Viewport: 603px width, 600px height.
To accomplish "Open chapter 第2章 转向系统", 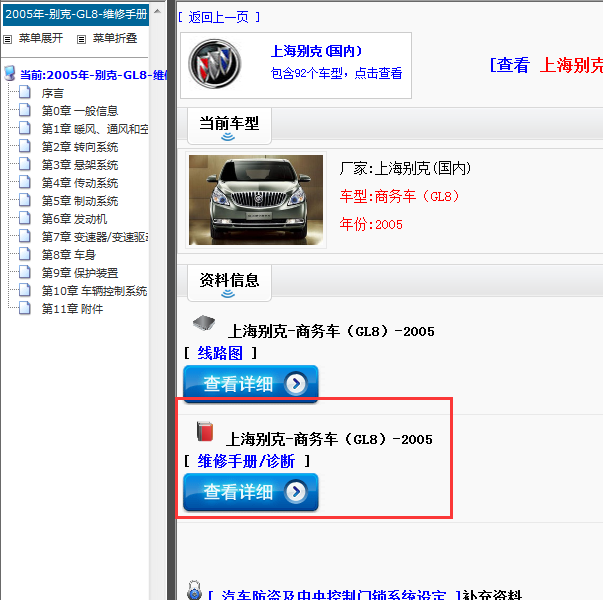I will pos(79,147).
